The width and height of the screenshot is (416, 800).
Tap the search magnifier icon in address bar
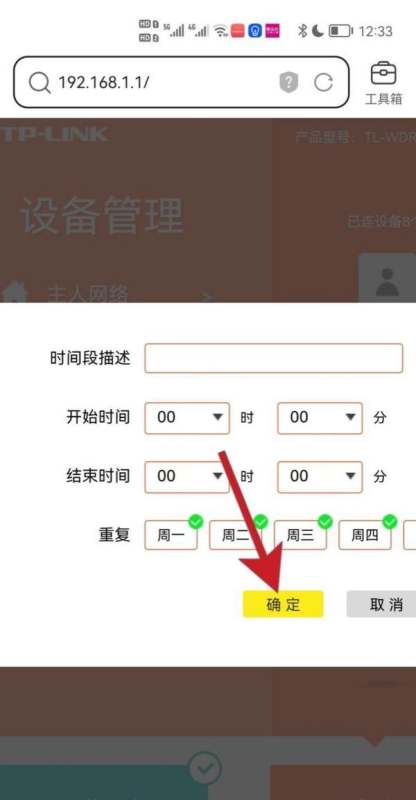pyautogui.click(x=39, y=82)
